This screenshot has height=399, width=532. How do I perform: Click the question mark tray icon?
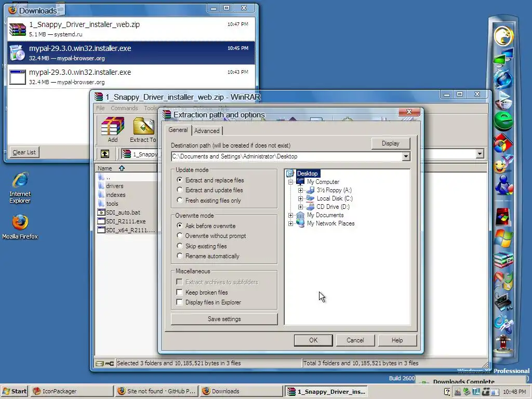[x=447, y=392]
